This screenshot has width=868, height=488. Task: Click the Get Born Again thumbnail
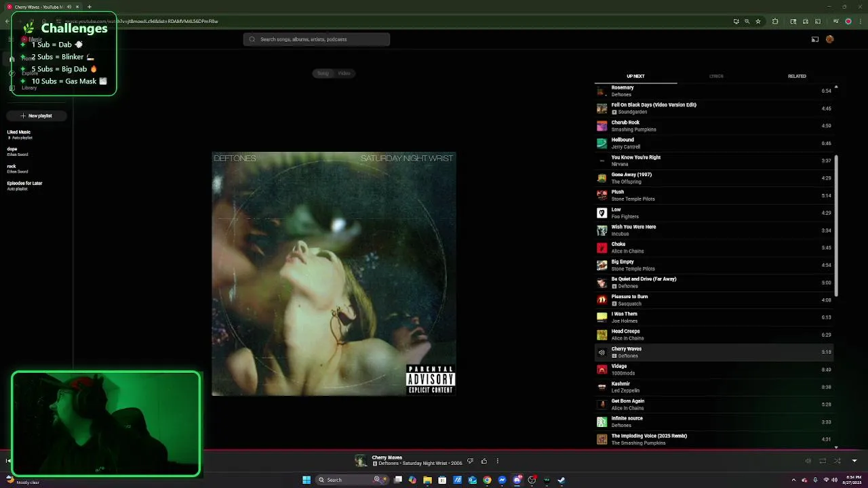coord(601,405)
